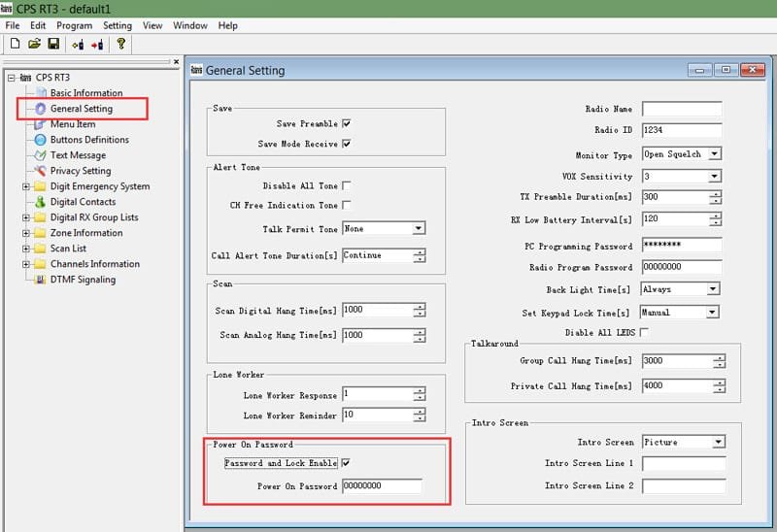This screenshot has height=532, width=777.
Task: Click the Channels Information folder icon
Action: point(40,264)
